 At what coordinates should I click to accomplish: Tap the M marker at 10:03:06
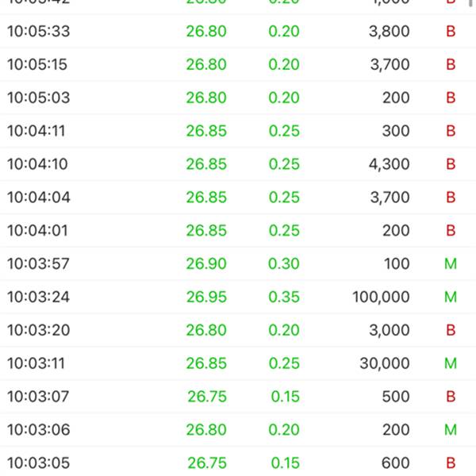click(x=451, y=429)
